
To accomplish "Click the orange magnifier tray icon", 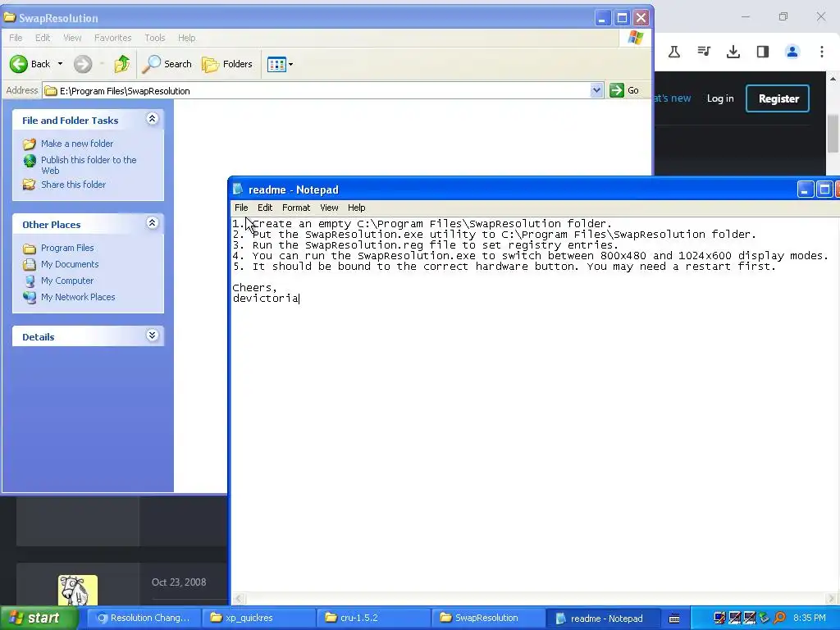I will pyautogui.click(x=779, y=619).
